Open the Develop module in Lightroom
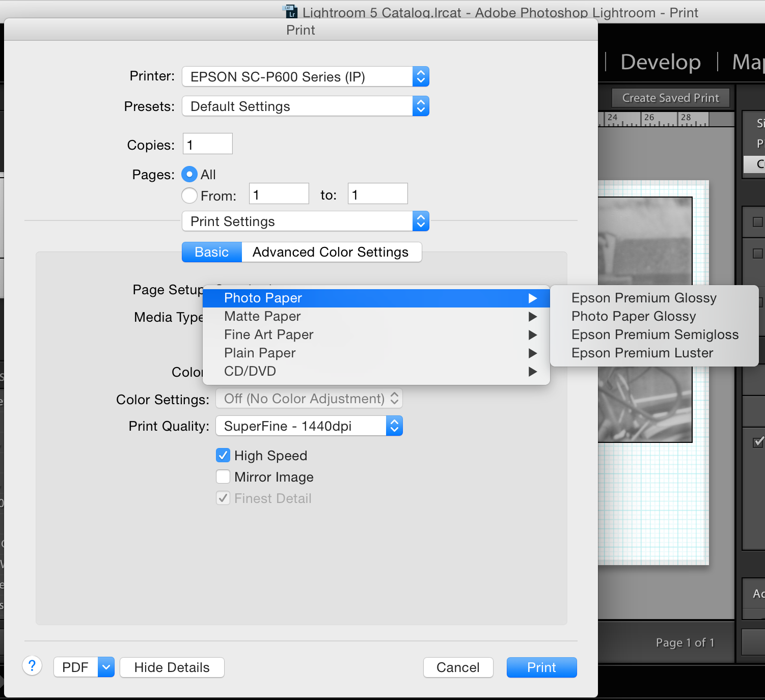 (x=661, y=62)
